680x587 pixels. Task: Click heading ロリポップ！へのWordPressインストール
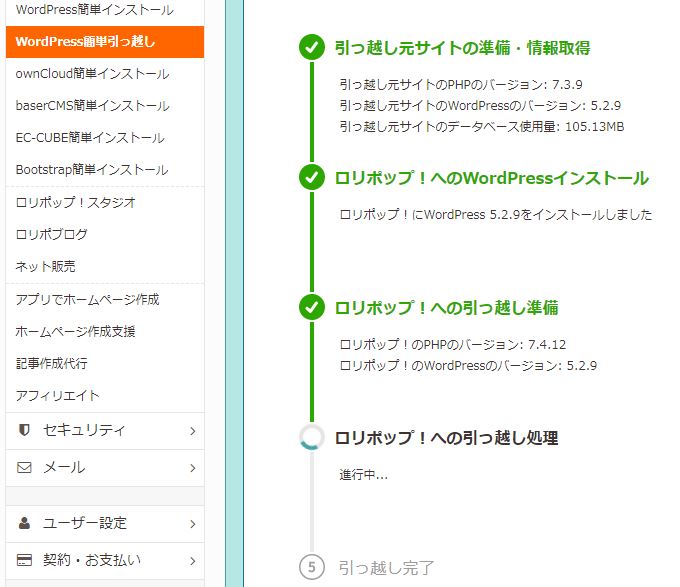coord(492,178)
